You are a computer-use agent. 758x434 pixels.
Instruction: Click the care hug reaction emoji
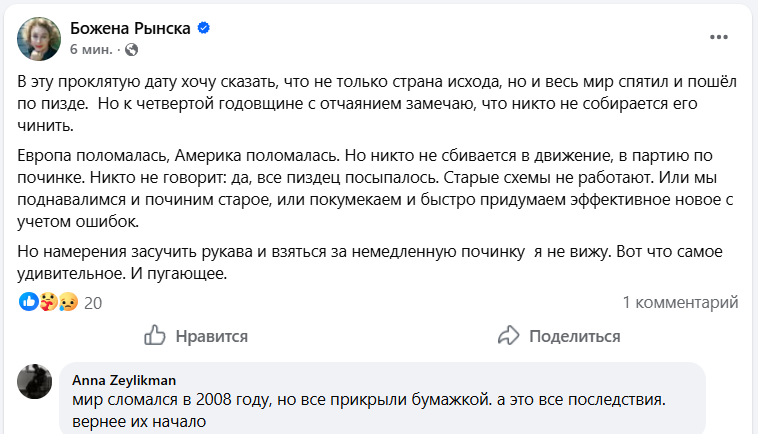point(46,301)
